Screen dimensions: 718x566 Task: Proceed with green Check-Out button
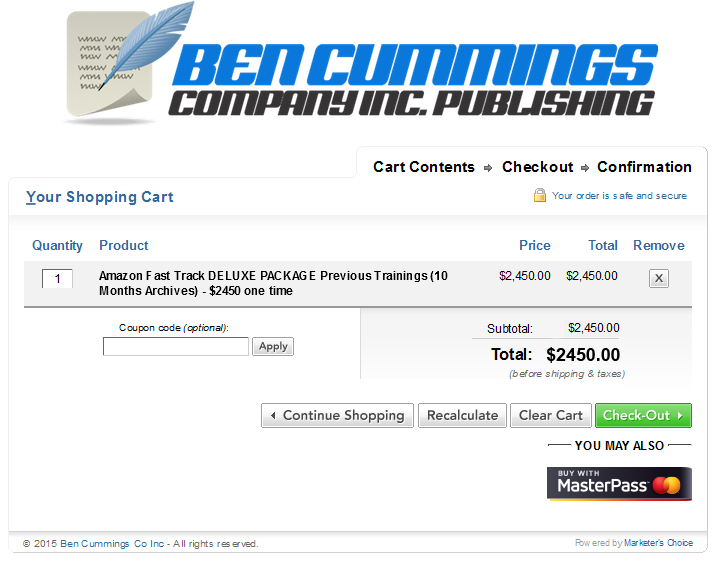tap(643, 415)
